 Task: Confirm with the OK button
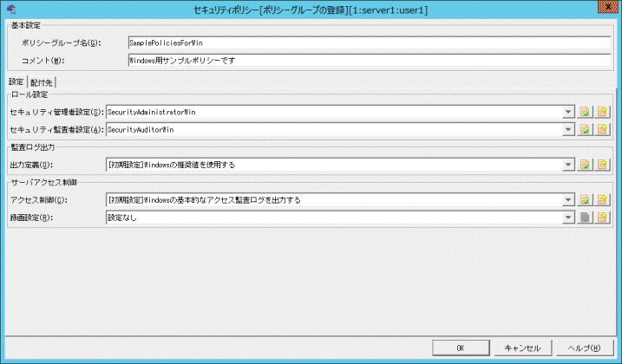point(461,348)
